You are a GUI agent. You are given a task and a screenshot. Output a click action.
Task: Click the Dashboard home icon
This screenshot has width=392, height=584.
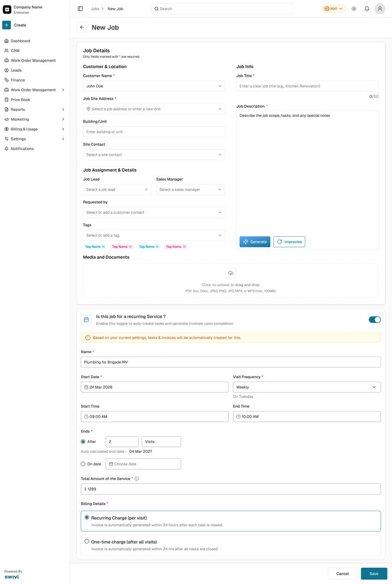(7, 41)
